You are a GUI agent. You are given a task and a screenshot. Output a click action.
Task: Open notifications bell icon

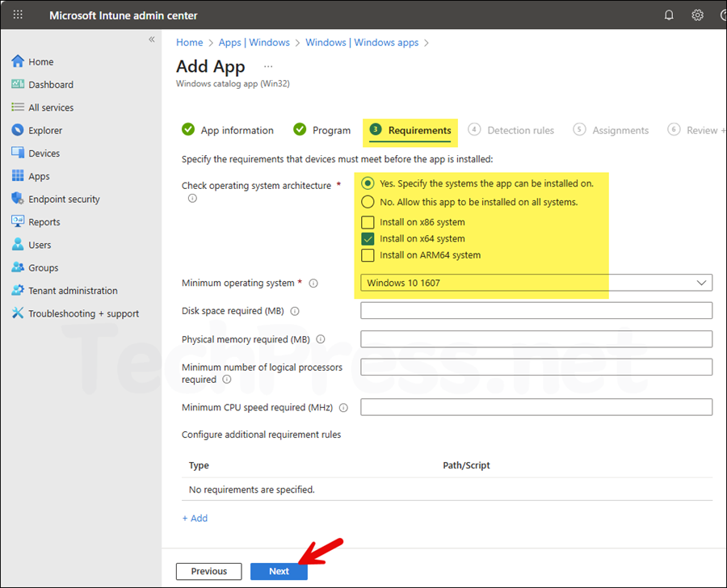(x=669, y=15)
